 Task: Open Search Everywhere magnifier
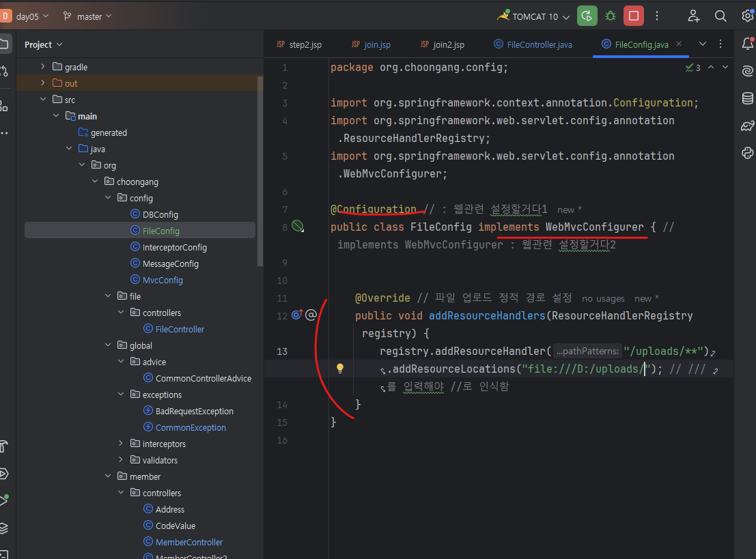(x=720, y=16)
